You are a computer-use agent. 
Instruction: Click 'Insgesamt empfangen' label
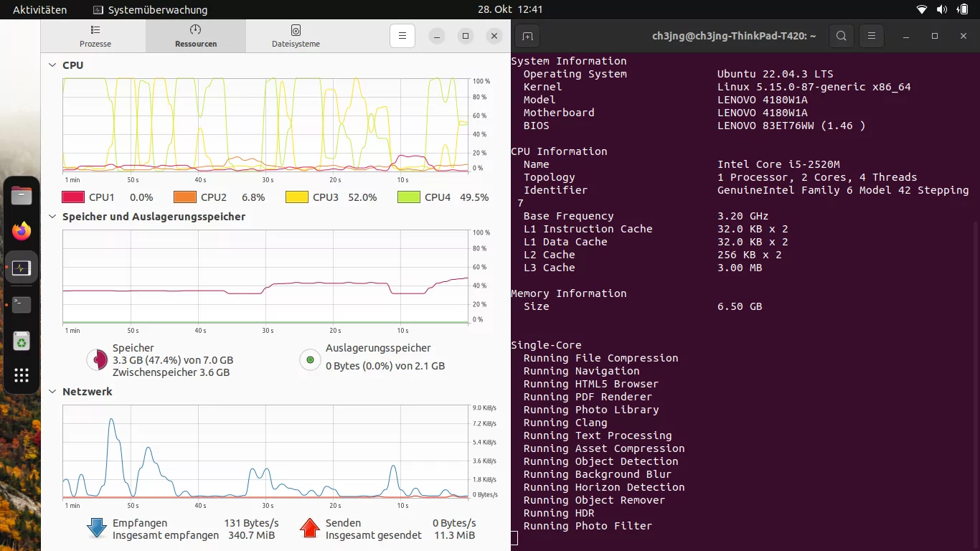pyautogui.click(x=166, y=535)
